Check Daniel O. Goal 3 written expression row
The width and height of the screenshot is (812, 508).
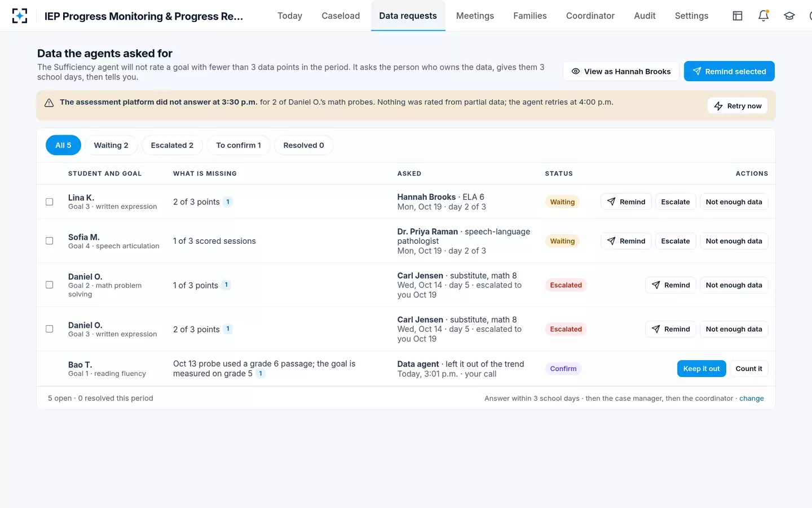(x=50, y=329)
